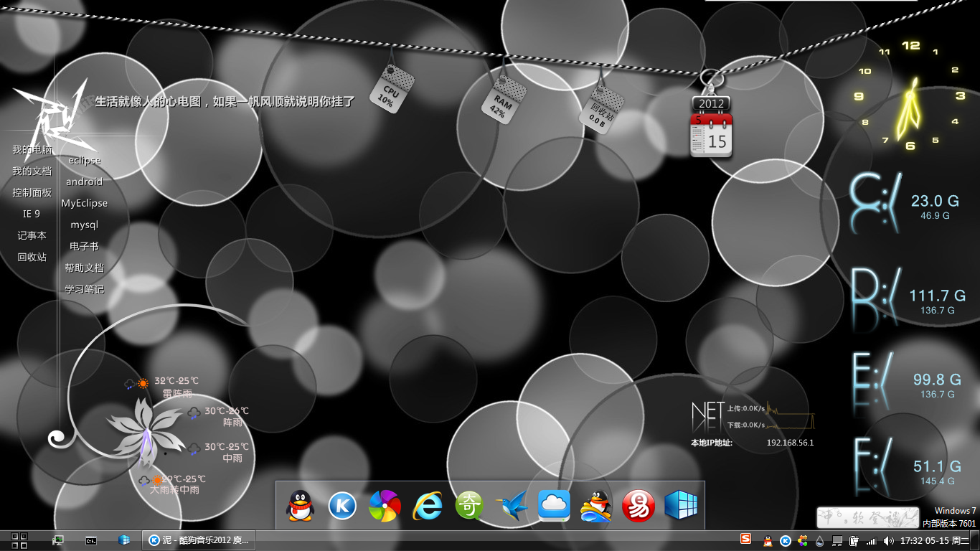Launch the blue hummingbird Thunder downloader
Image resolution: width=980 pixels, height=551 pixels.
point(512,506)
